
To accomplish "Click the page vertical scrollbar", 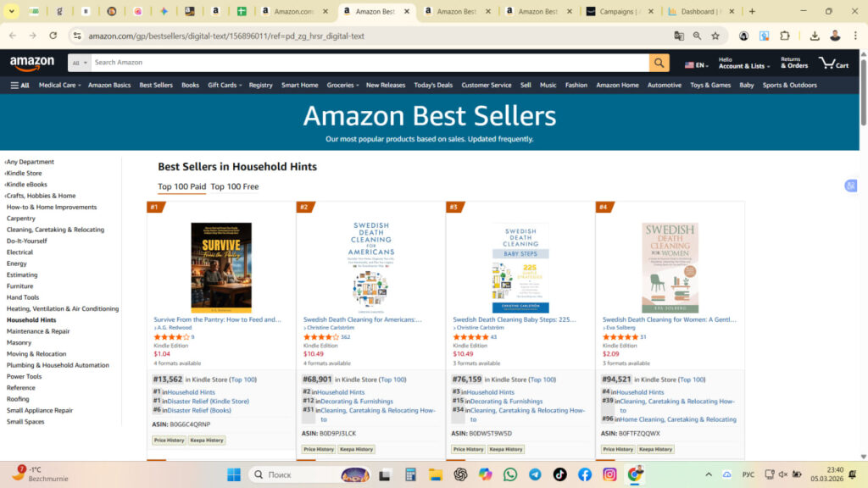I will 863,255.
